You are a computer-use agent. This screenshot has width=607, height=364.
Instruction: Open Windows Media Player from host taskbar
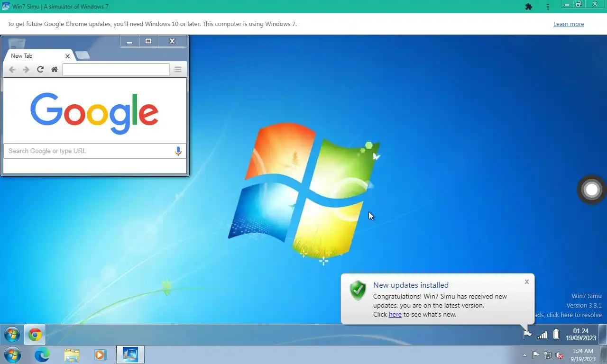coord(101,355)
